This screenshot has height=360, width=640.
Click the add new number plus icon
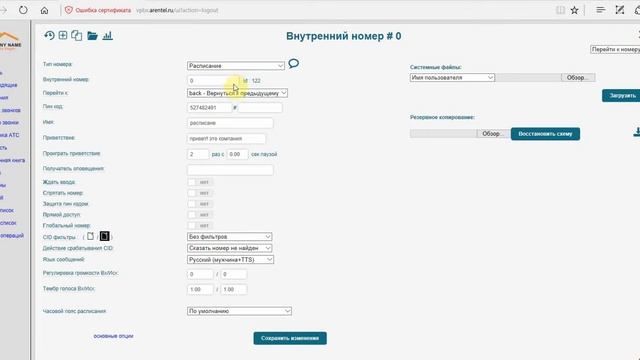click(x=63, y=36)
